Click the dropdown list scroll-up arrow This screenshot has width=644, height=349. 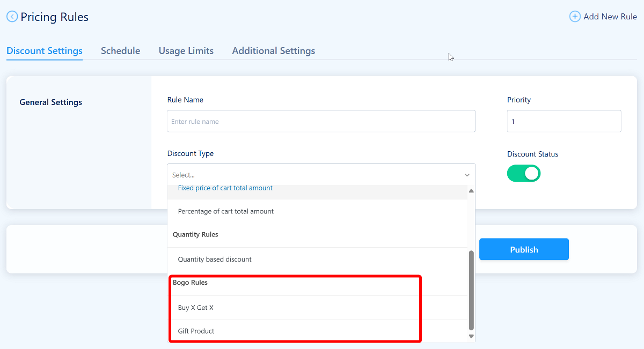click(x=471, y=191)
